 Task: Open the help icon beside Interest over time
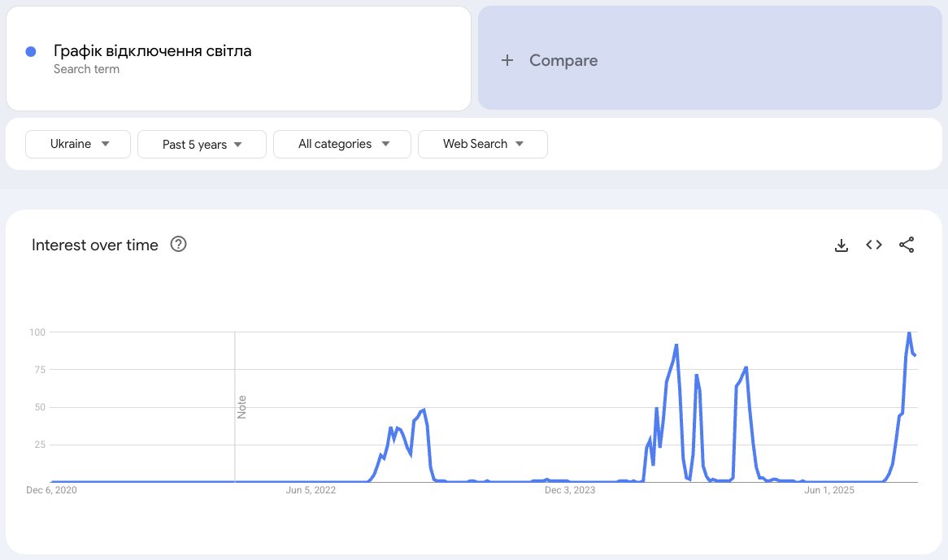tap(178, 244)
